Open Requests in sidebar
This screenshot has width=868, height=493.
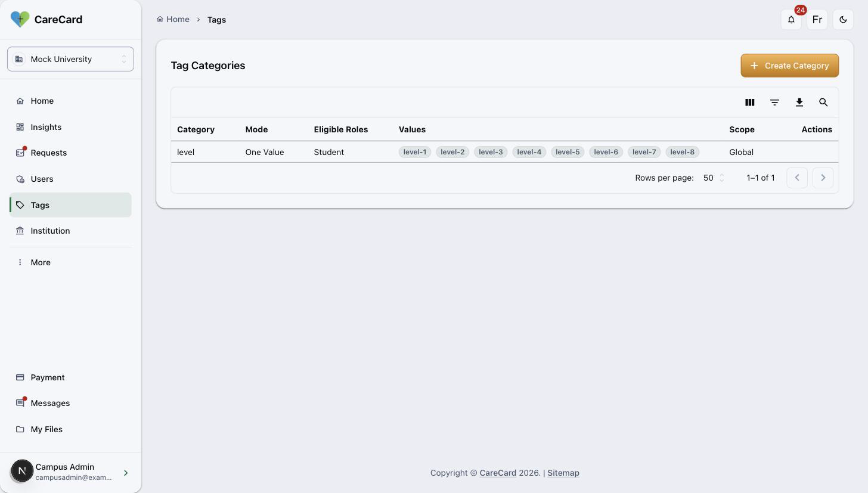click(70, 153)
